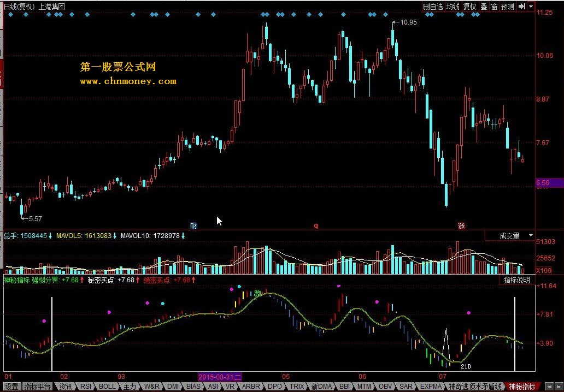
Task: Open the 指标平台 tab
Action: pyautogui.click(x=37, y=387)
